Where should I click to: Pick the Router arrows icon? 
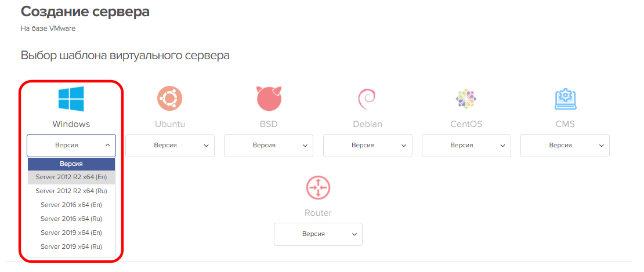point(318,187)
